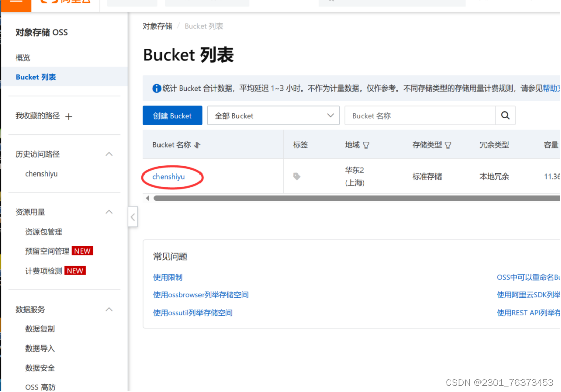Image resolution: width=561 pixels, height=392 pixels.
Task: Collapse the sidebar using the panel arrow
Action: tap(133, 216)
